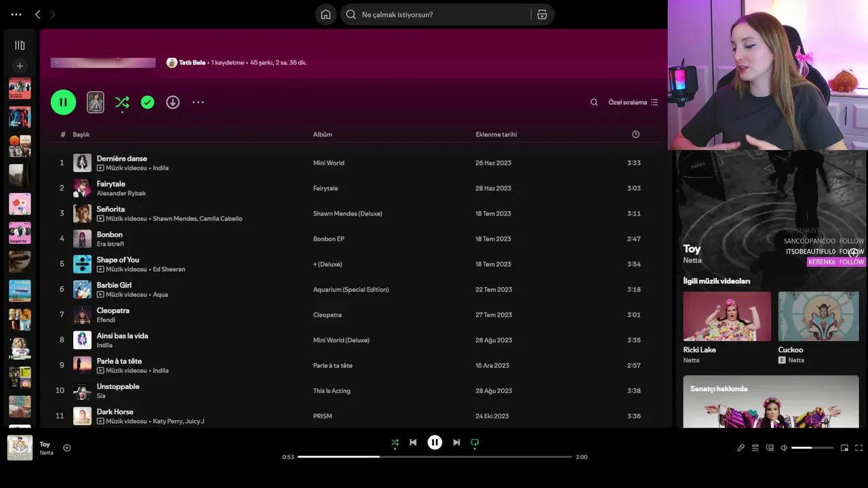868x488 pixels.
Task: Add Toy to Liked Songs
Action: coord(66,447)
